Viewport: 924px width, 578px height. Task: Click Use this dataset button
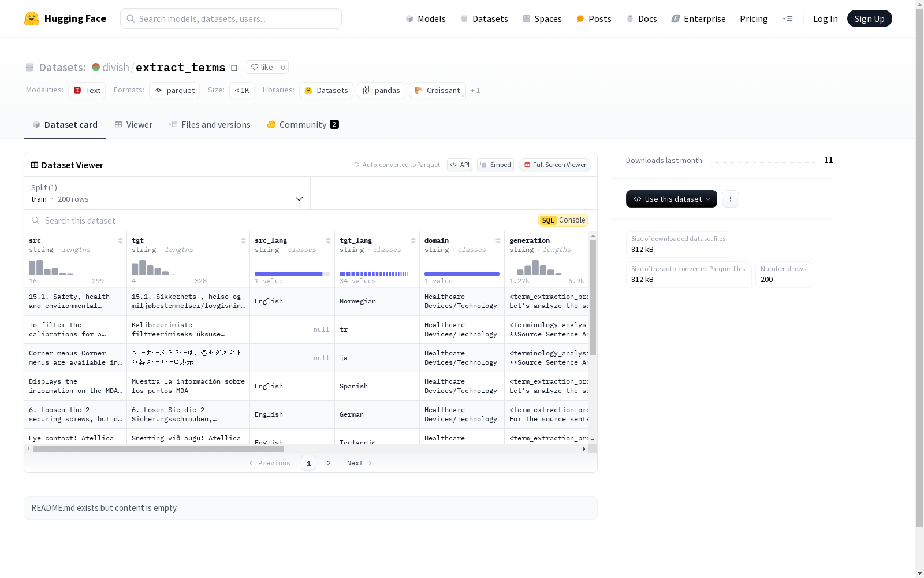pos(672,199)
